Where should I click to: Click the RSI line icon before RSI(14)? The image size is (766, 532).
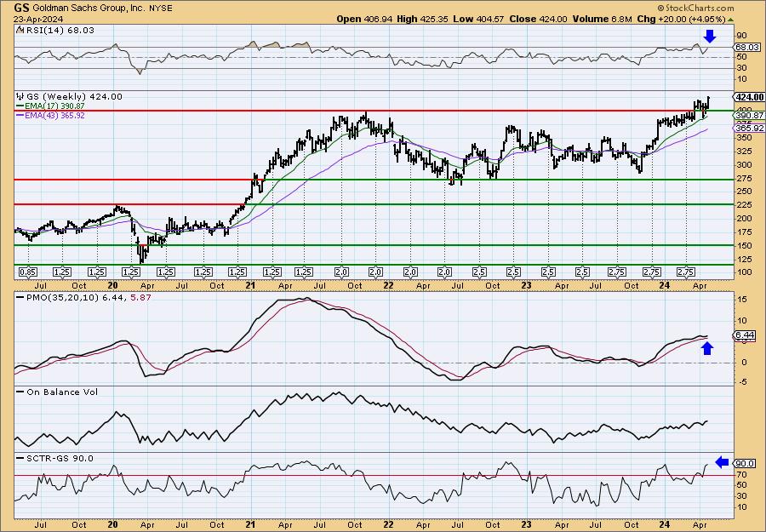[20, 31]
